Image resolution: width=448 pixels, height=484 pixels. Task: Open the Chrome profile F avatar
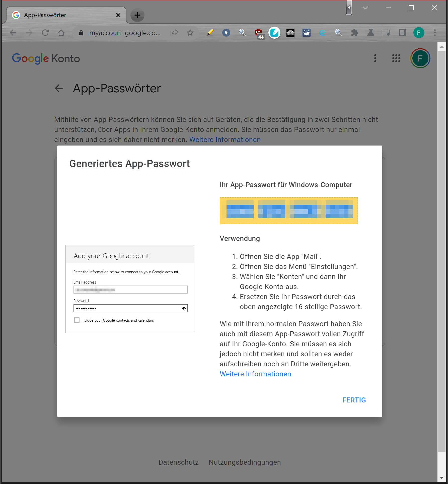tap(419, 33)
